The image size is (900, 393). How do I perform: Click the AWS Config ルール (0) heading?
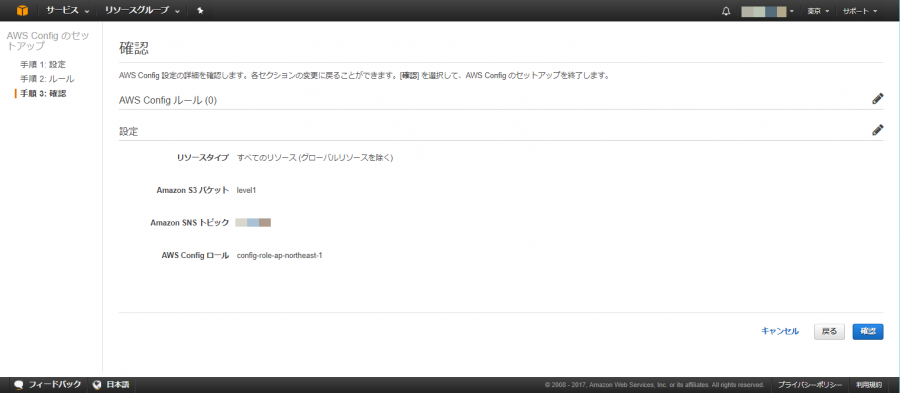[168, 100]
